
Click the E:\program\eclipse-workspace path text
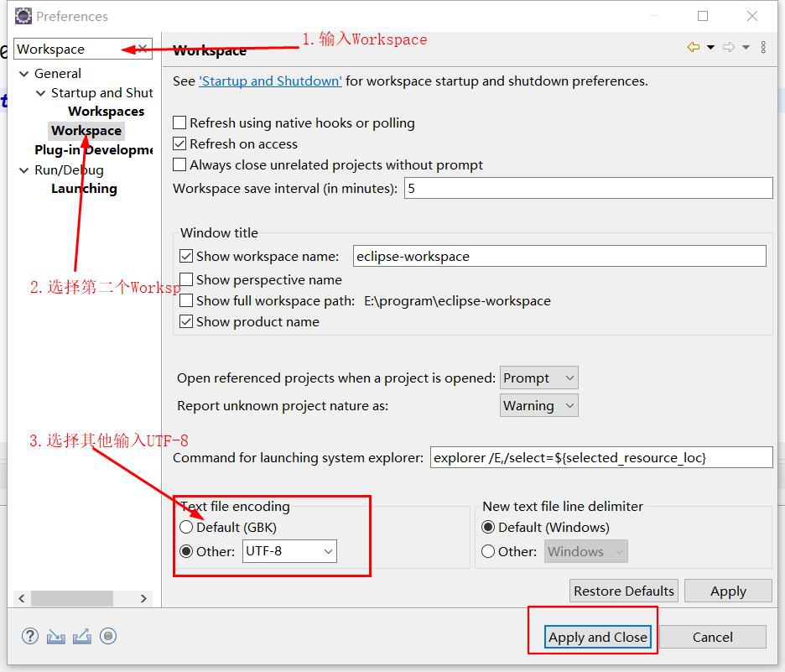pyautogui.click(x=457, y=300)
